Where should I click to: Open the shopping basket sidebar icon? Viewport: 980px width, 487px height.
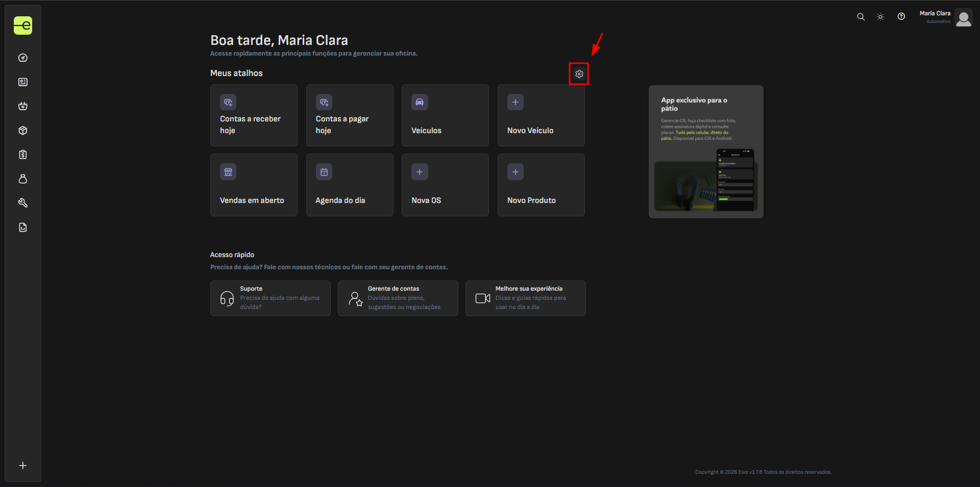point(23,106)
